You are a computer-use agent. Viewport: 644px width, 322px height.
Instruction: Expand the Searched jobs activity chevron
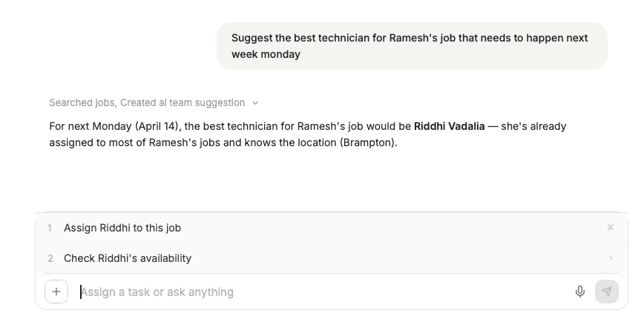click(x=255, y=103)
